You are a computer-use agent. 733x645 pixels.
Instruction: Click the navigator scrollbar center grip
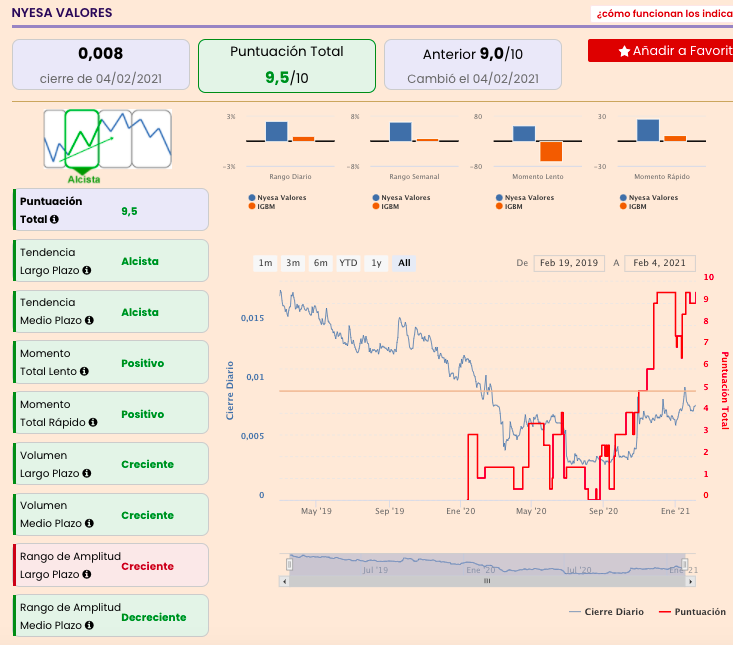tap(487, 581)
